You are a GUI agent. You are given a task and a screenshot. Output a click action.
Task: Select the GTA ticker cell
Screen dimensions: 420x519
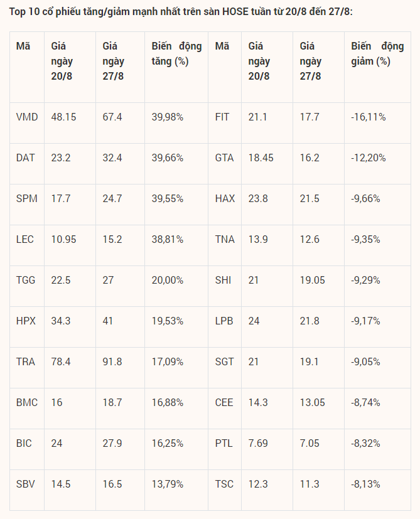224,158
